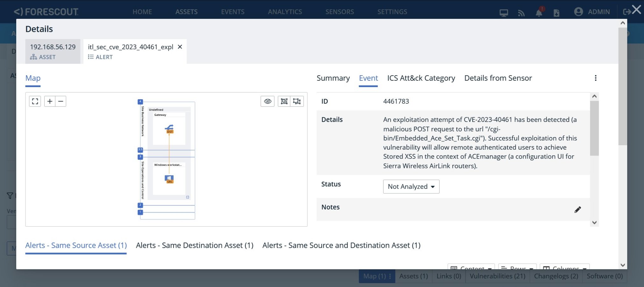Show Alerts - Same Destination Asset
This screenshot has height=287, width=644.
coord(194,245)
